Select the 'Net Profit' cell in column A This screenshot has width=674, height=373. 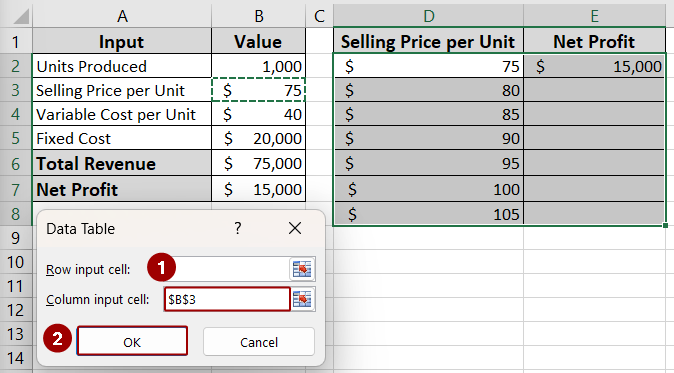tap(122, 189)
